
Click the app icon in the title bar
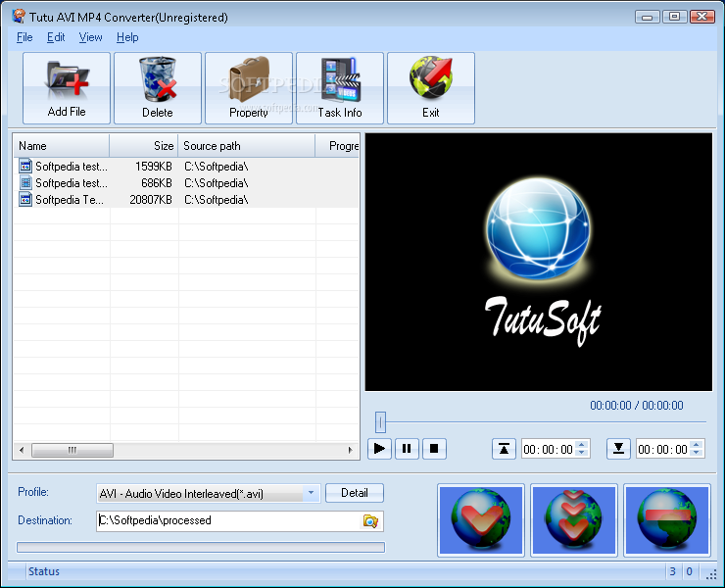(x=19, y=17)
